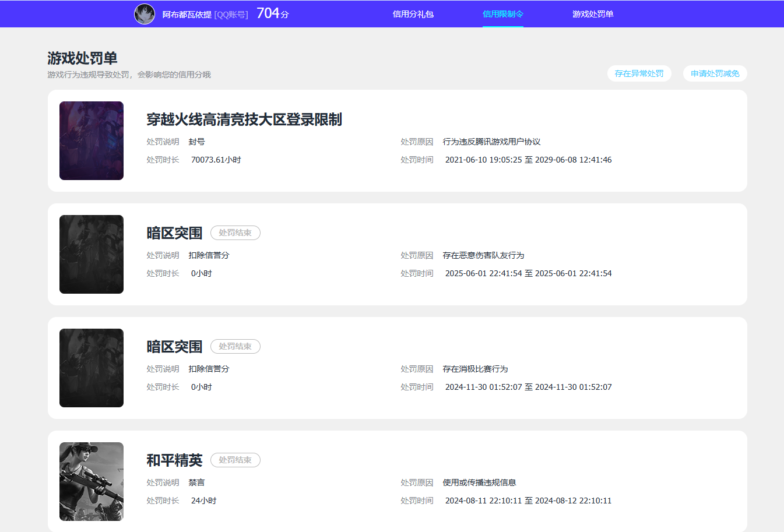Open the 和平精英 game thumbnail

pos(92,481)
